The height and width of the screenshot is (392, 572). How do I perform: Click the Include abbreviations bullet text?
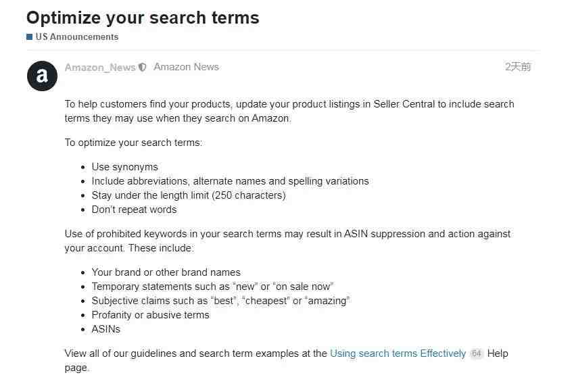pos(230,181)
